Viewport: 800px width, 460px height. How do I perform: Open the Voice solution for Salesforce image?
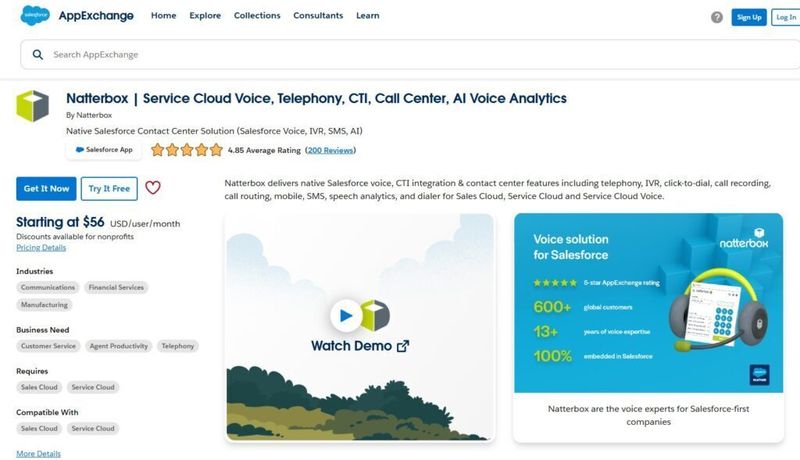coord(648,303)
